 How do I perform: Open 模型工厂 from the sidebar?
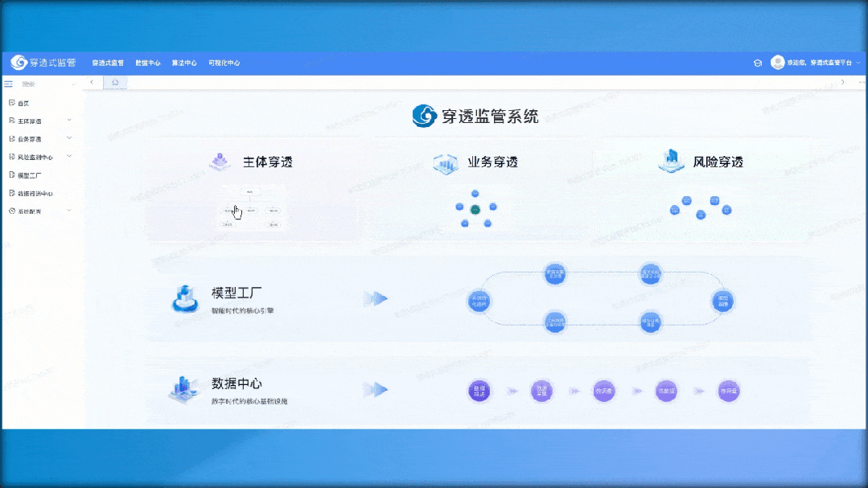click(29, 174)
